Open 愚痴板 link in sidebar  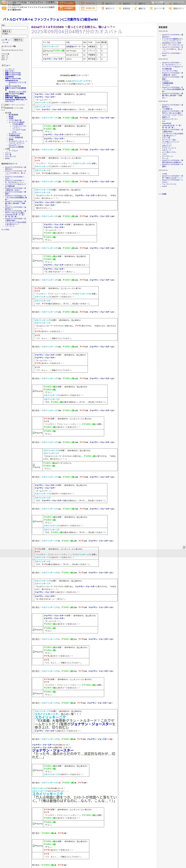(x=11, y=139)
